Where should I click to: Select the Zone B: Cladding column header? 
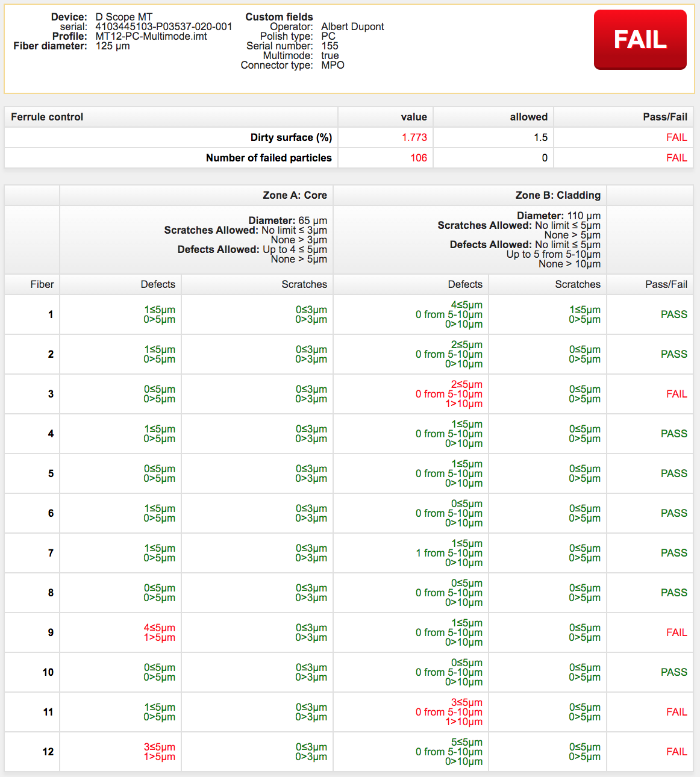pos(558,195)
